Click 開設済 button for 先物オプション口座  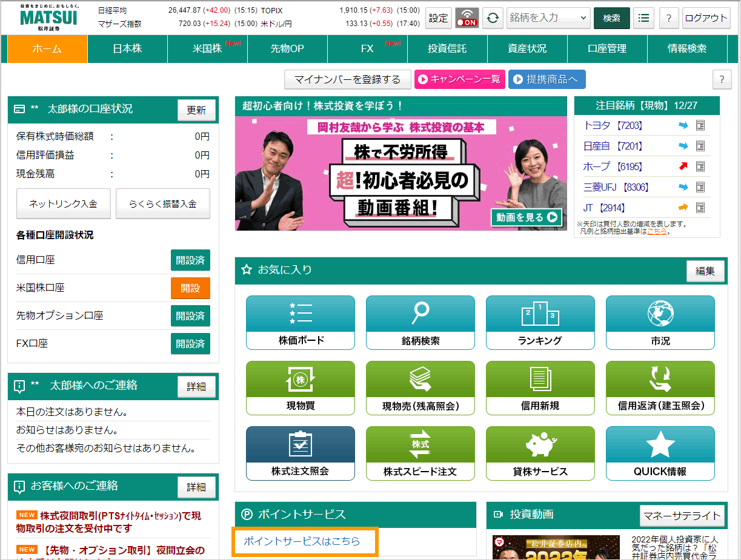(x=190, y=316)
